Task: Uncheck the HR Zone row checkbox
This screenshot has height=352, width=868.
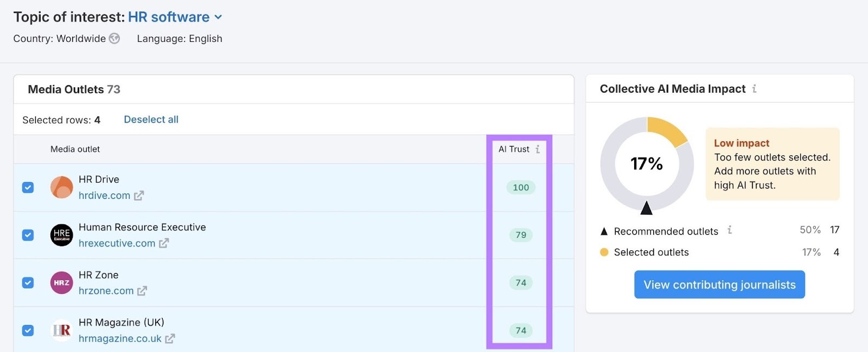Action: tap(28, 282)
